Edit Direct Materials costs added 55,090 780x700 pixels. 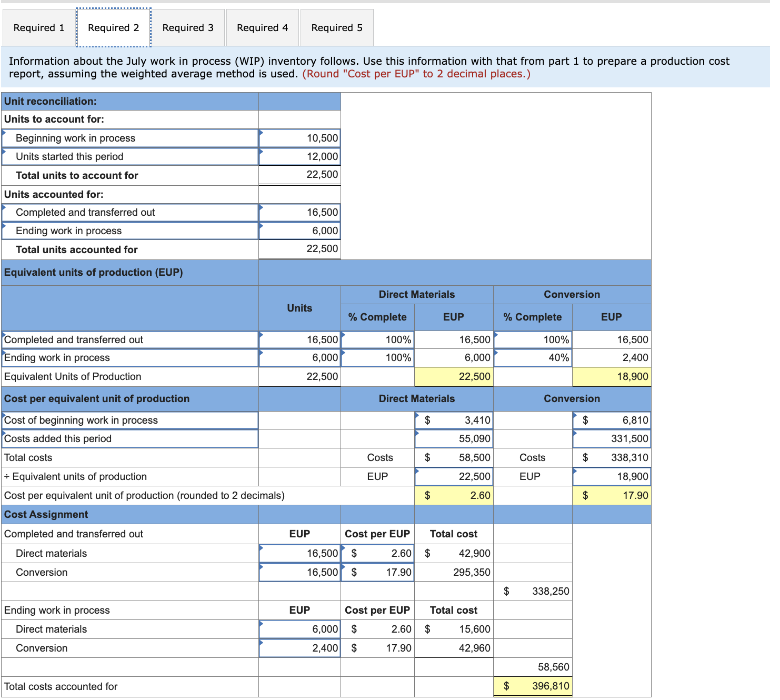(x=454, y=438)
